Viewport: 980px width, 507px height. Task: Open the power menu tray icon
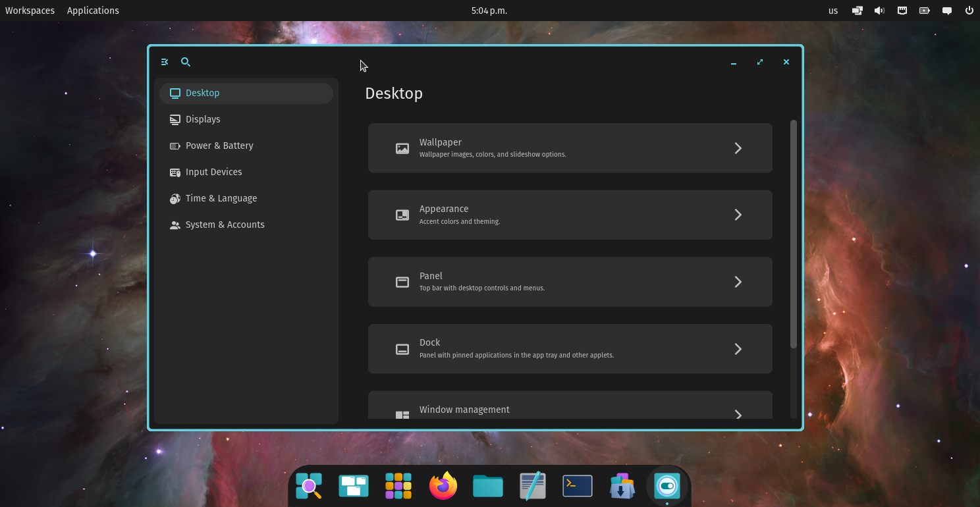pos(969,11)
